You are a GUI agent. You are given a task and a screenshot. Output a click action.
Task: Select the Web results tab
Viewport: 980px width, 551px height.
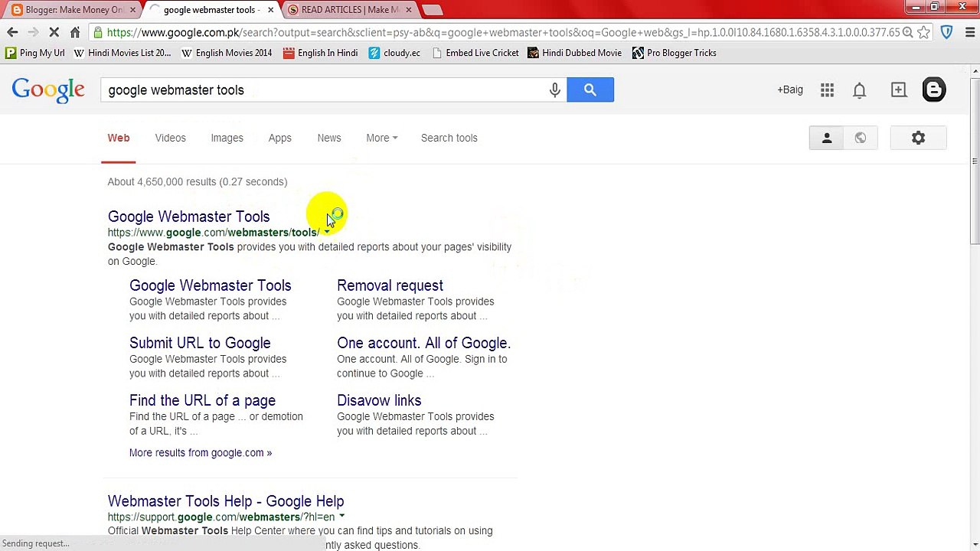(x=119, y=138)
